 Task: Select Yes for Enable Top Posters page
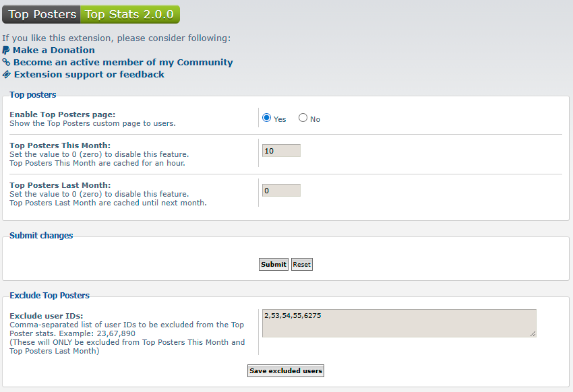point(267,118)
